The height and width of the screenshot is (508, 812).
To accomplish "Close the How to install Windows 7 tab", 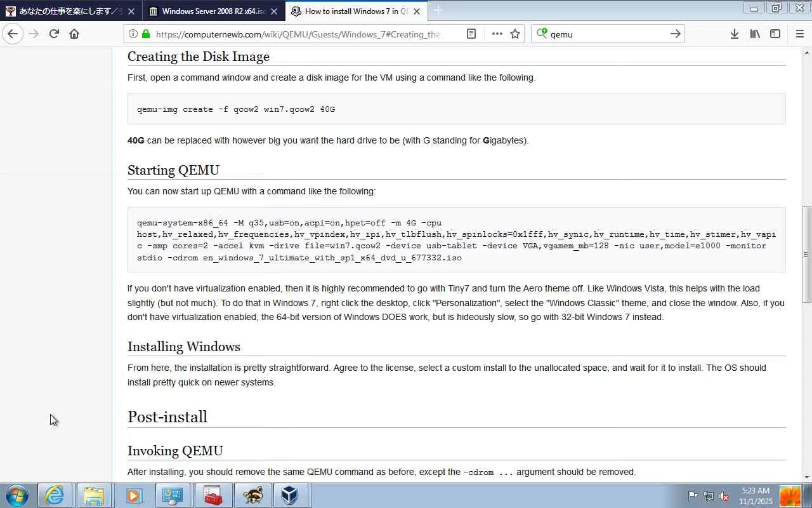I will (417, 11).
